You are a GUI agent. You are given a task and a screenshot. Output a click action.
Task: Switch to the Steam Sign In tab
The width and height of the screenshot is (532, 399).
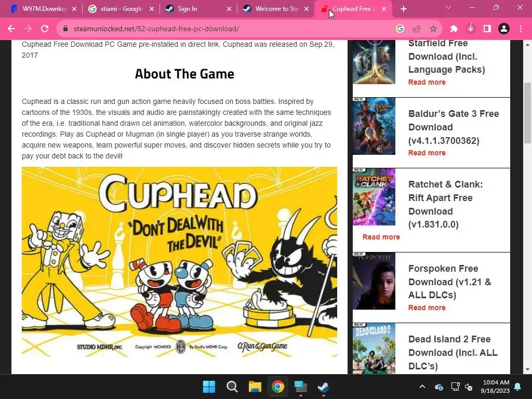[198, 9]
